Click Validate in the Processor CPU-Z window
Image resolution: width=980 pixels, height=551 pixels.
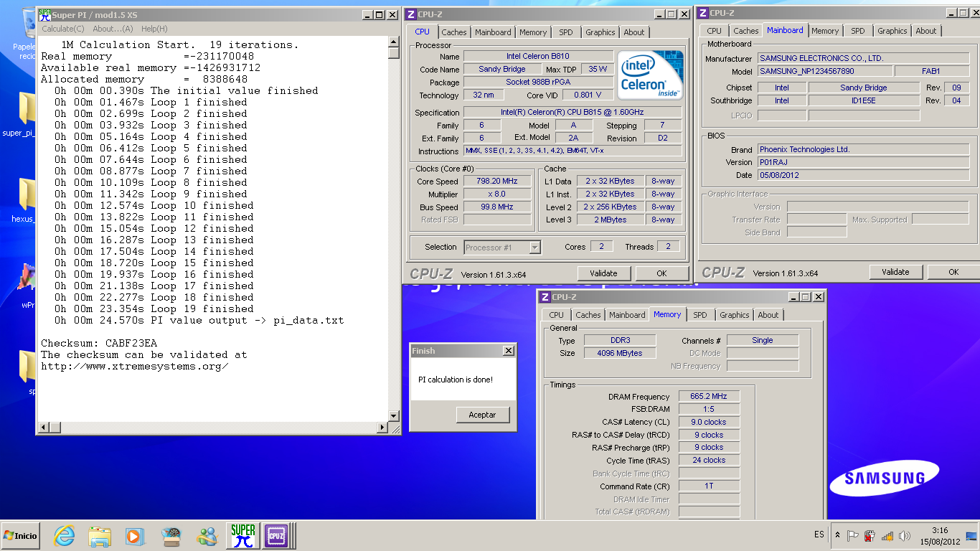pos(603,273)
